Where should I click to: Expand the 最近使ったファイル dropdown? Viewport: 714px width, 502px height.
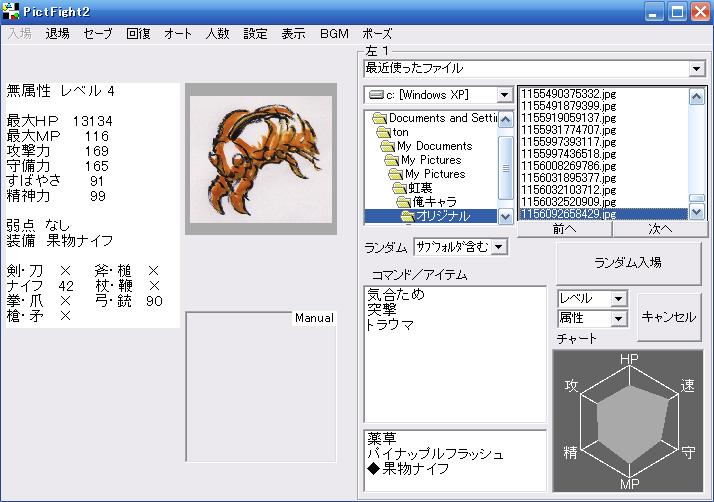[696, 69]
